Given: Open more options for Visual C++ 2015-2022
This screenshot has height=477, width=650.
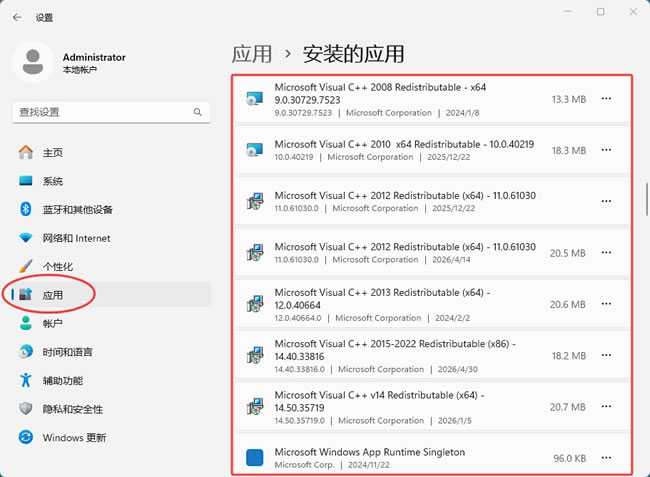Looking at the screenshot, I should point(606,355).
